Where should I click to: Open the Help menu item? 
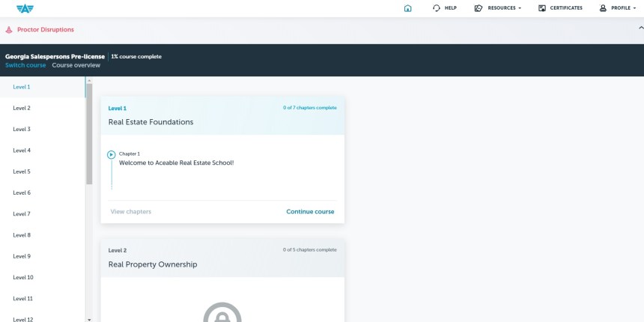pos(451,7)
